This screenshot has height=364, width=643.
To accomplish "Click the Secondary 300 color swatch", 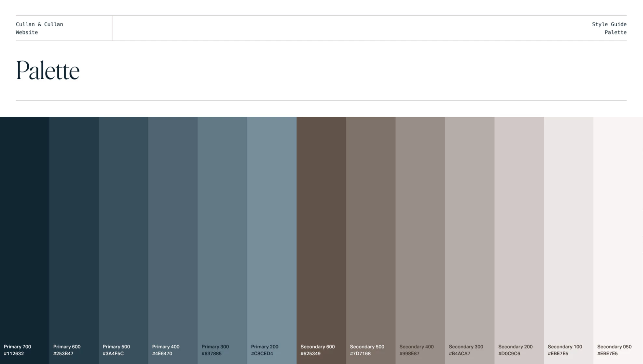I will coord(470,227).
